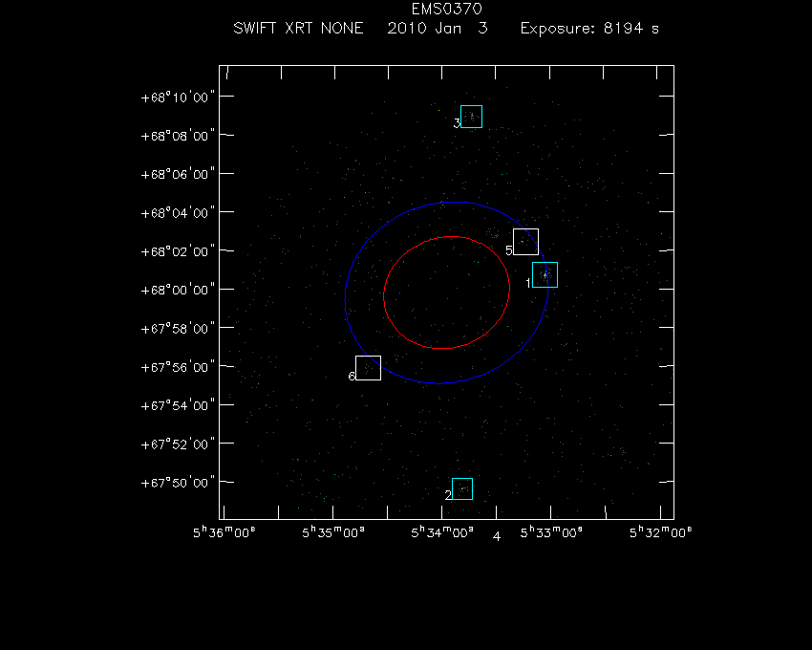Click the +67°50'00" declination label

click(x=178, y=483)
